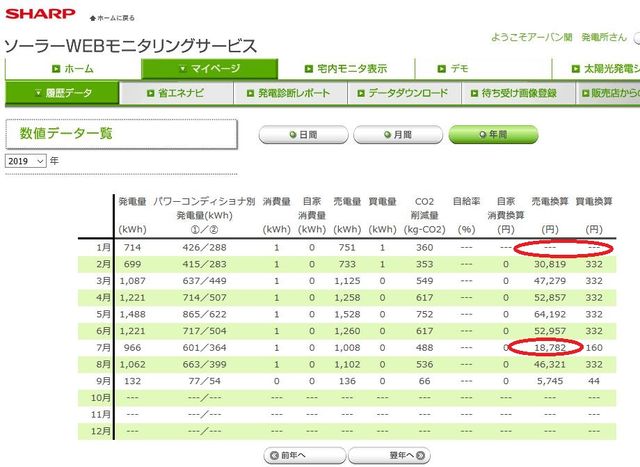
Task: Open the 省エネナビ submenu
Action: pyautogui.click(x=176, y=93)
